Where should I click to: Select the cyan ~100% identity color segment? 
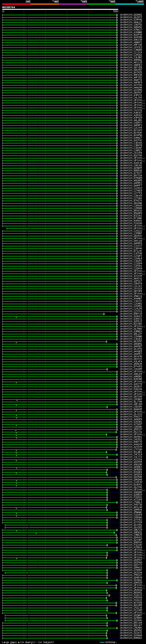coord(130,4)
